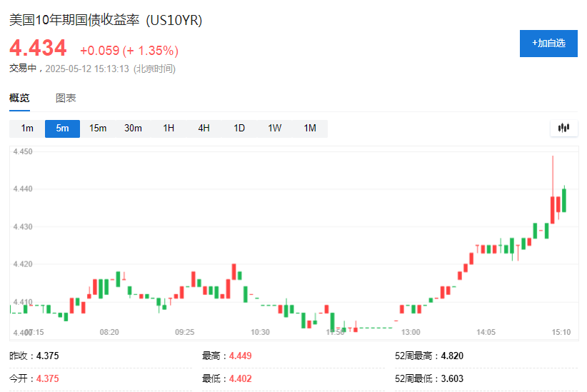Set chart interval to 1M
The width and height of the screenshot is (587, 392).
[310, 129]
